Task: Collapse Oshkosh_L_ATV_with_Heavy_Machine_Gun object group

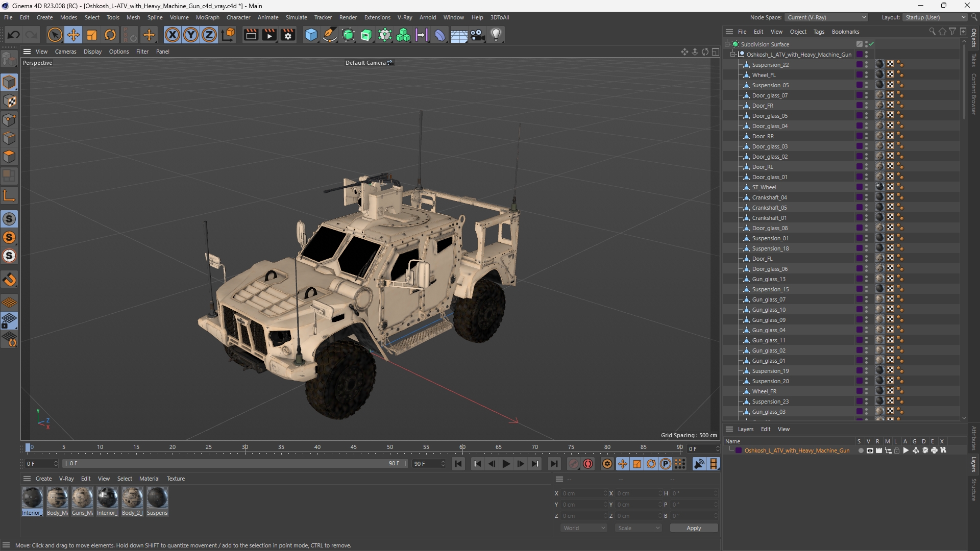Action: (x=733, y=54)
